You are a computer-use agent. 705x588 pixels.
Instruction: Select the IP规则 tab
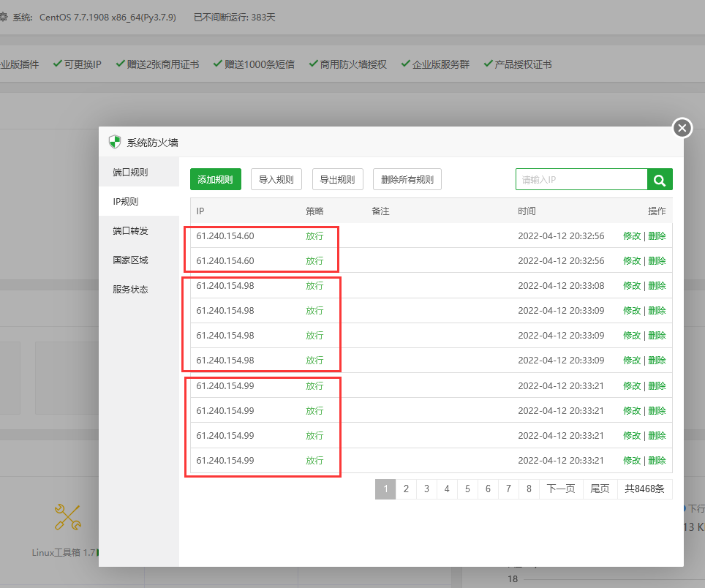(x=139, y=201)
